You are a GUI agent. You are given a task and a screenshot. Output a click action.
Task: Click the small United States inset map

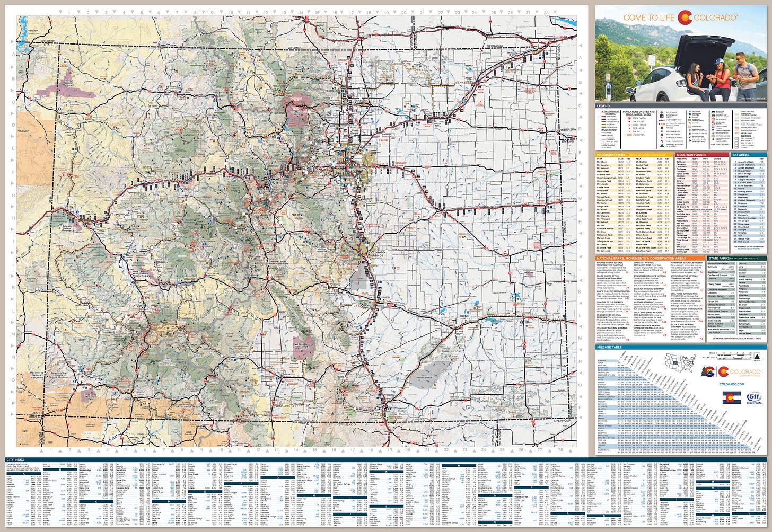click(681, 363)
